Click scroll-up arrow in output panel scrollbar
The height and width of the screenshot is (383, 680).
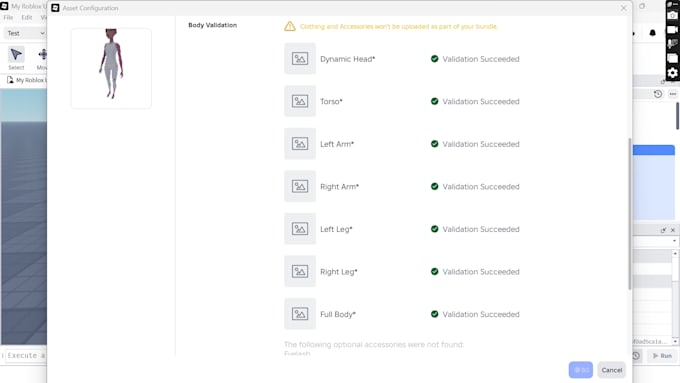675,253
